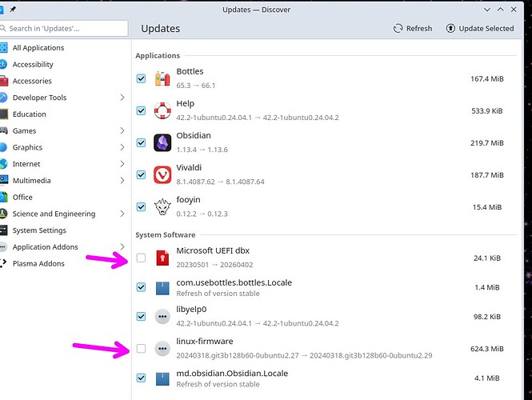Uncheck the Bottles update checkbox
This screenshot has width=532, height=400.
(x=141, y=78)
